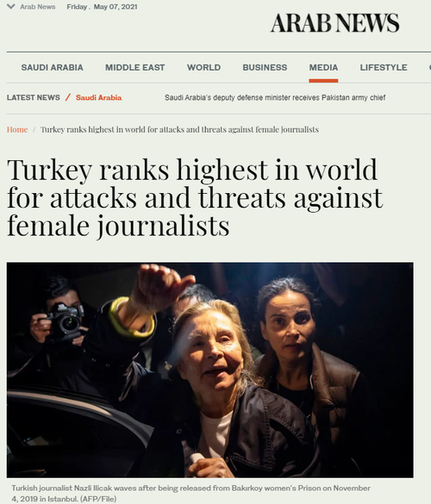This screenshot has height=504, width=431.
Task: Click the main article headline
Action: (195, 197)
